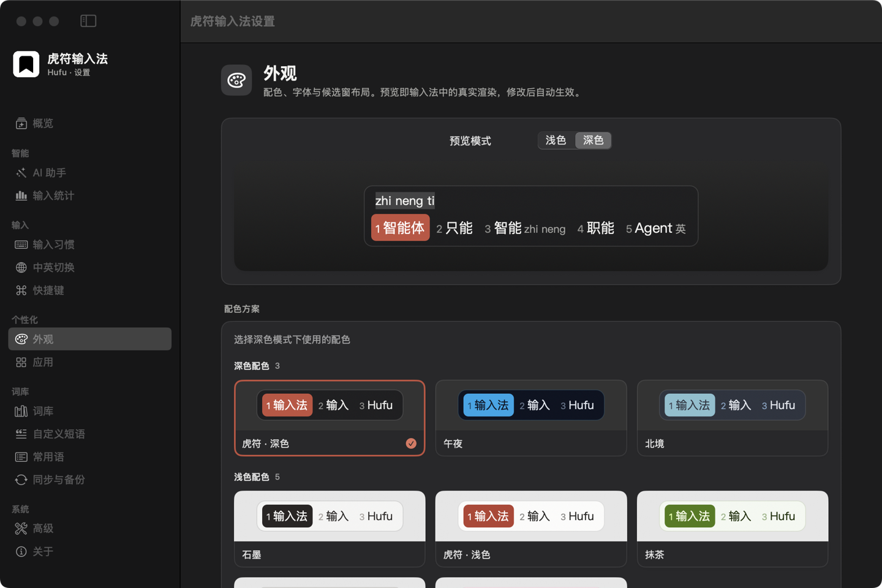882x588 pixels.
Task: Click the Hufu bookmark app logo
Action: point(26,64)
